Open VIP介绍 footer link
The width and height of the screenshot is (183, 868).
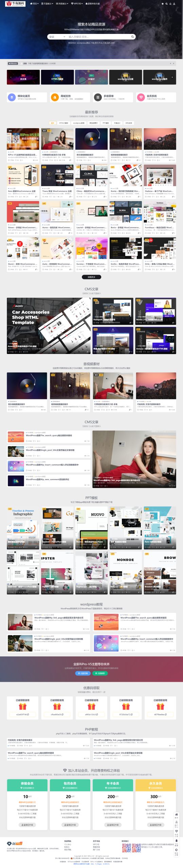[x=96, y=844]
